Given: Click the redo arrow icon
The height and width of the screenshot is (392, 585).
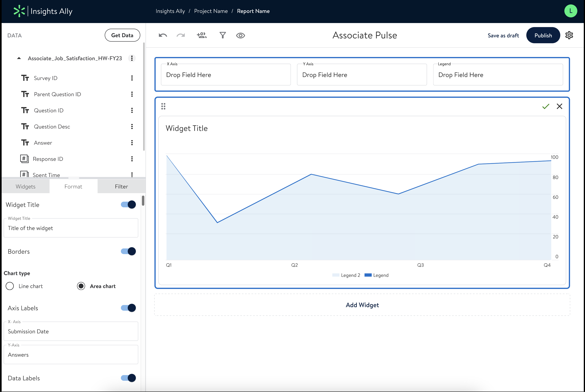Looking at the screenshot, I should 181,35.
